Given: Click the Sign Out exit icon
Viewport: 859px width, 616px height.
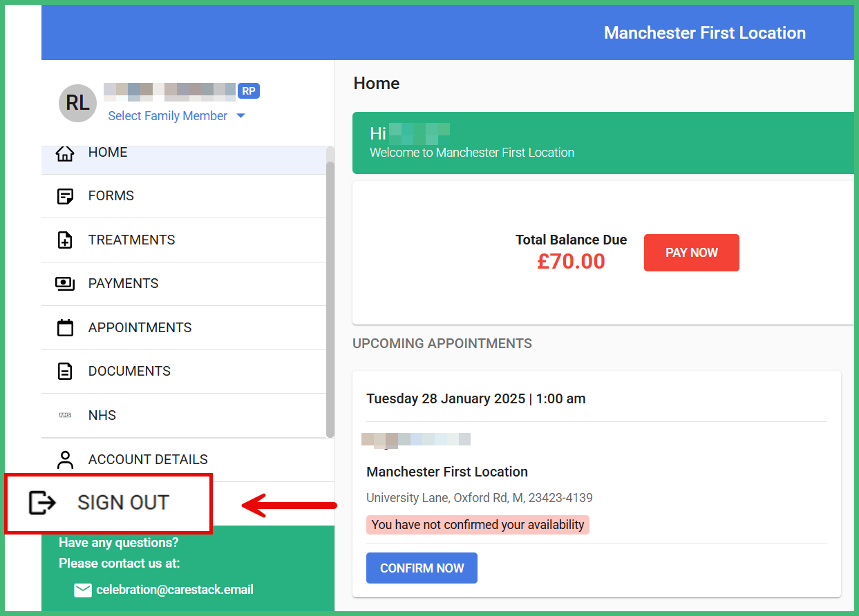Looking at the screenshot, I should [x=41, y=503].
